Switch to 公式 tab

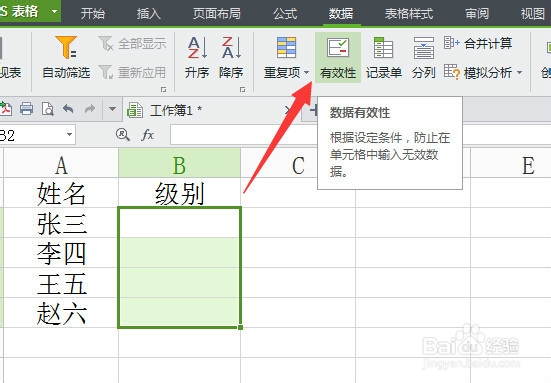(285, 14)
